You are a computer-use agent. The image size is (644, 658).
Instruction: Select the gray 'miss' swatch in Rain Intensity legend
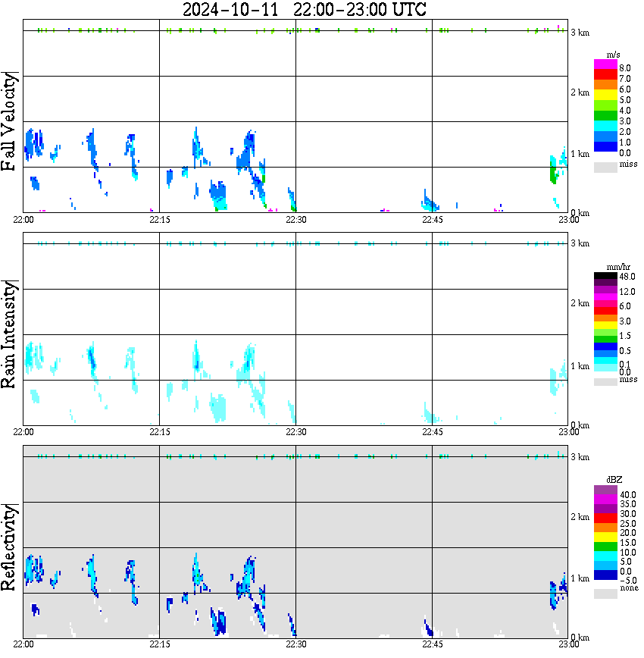point(605,381)
